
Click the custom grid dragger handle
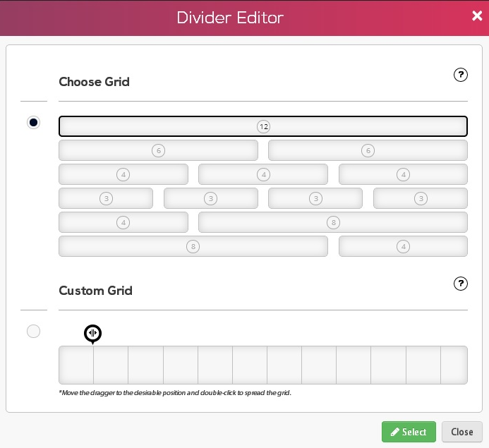pyautogui.click(x=92, y=333)
